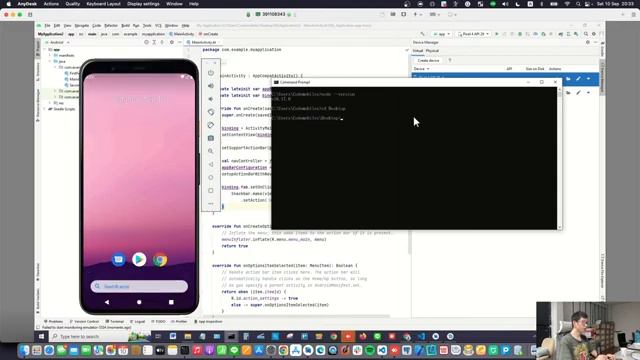
Task: Open the Logcat tool window
Action: (x=138, y=322)
